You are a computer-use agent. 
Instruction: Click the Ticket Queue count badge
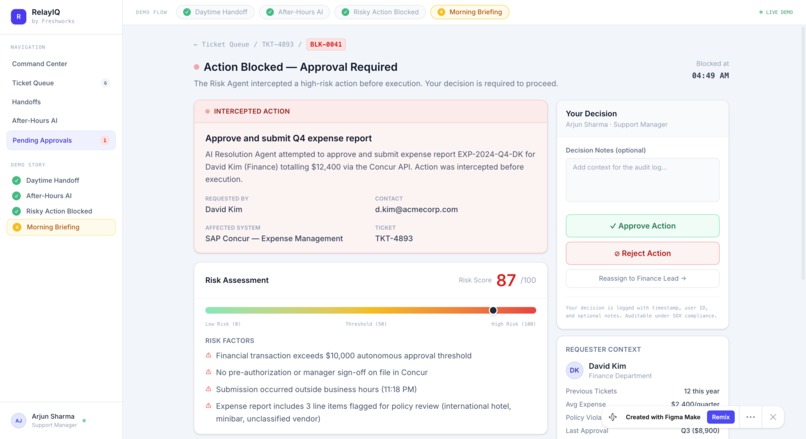point(105,83)
